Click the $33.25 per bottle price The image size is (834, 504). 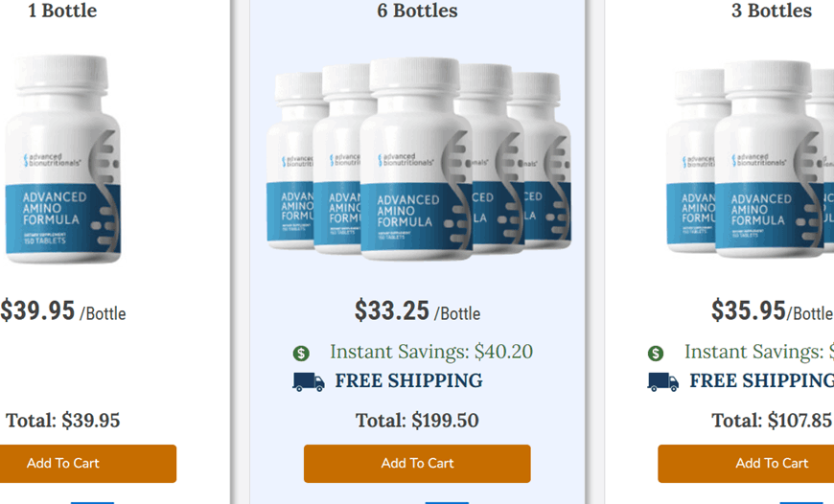point(417,310)
